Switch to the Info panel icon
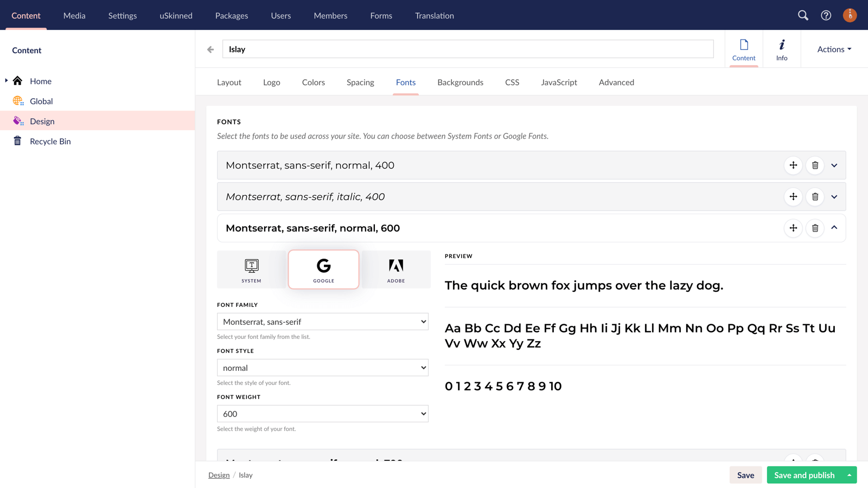 tap(781, 49)
